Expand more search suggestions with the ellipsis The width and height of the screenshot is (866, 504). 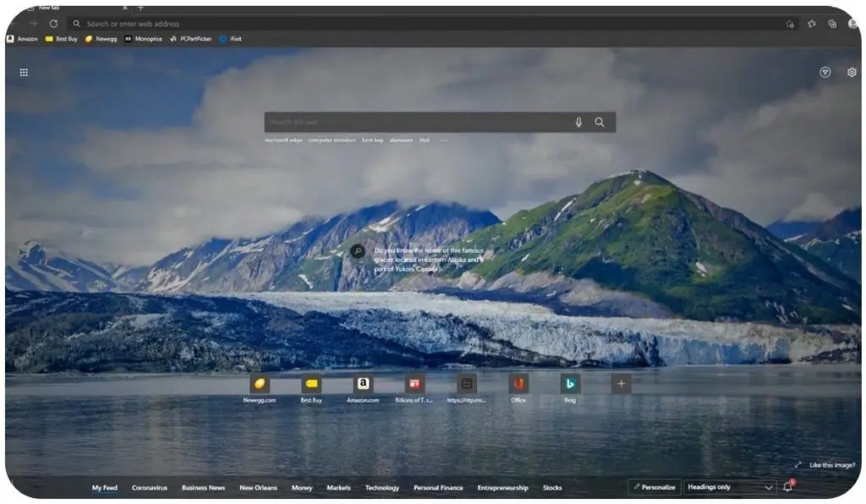coord(444,140)
